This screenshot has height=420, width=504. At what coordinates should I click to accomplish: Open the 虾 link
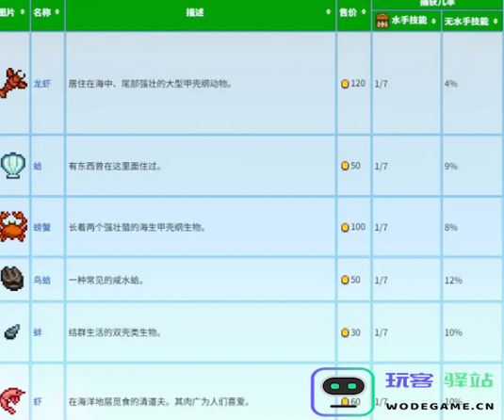point(38,402)
